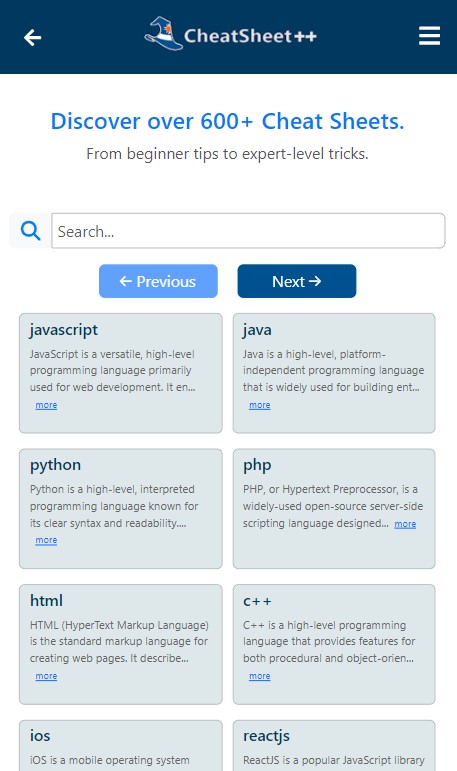457x771 pixels.
Task: Open the java cheat sheet card title
Action: pyautogui.click(x=257, y=330)
